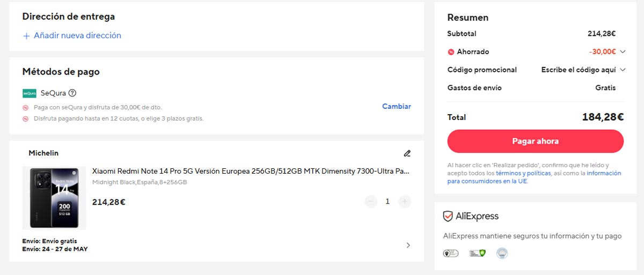This screenshot has width=644, height=275.
Task: Click discount icon next to Paga con seQura
Action: tap(25, 107)
